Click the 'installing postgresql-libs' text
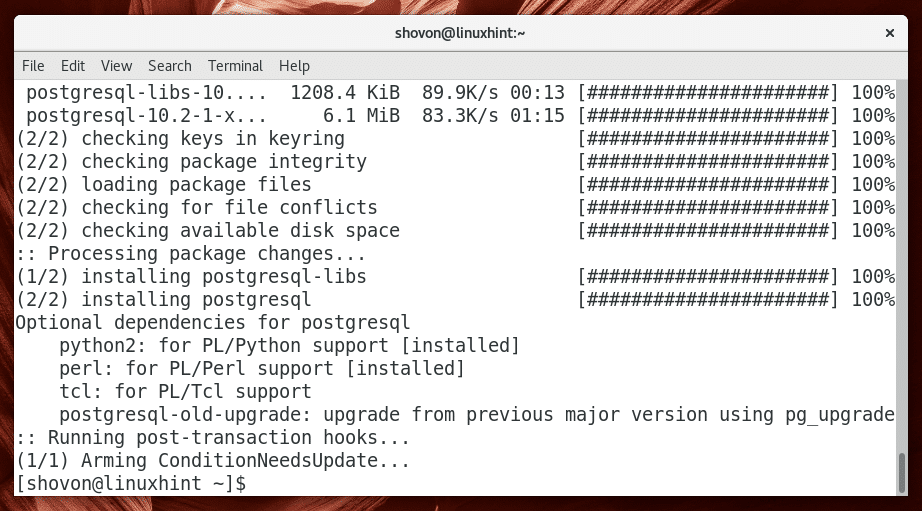This screenshot has height=511, width=922. coord(223,277)
